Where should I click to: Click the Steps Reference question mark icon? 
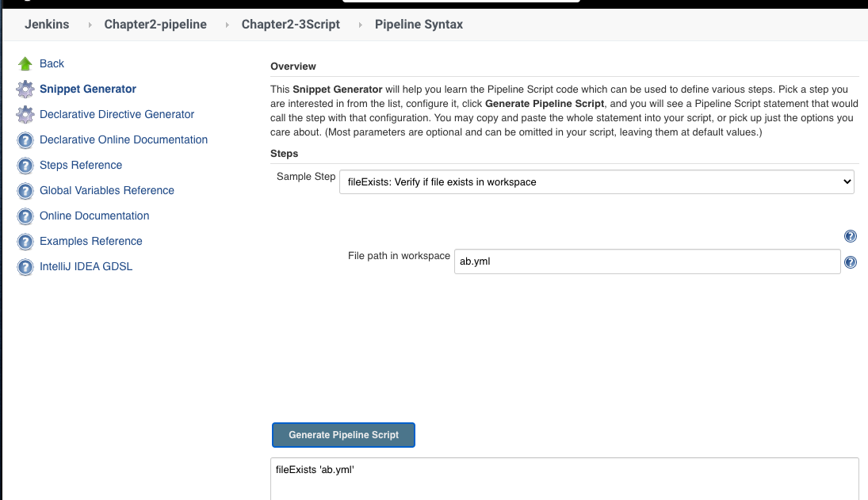[x=25, y=166]
